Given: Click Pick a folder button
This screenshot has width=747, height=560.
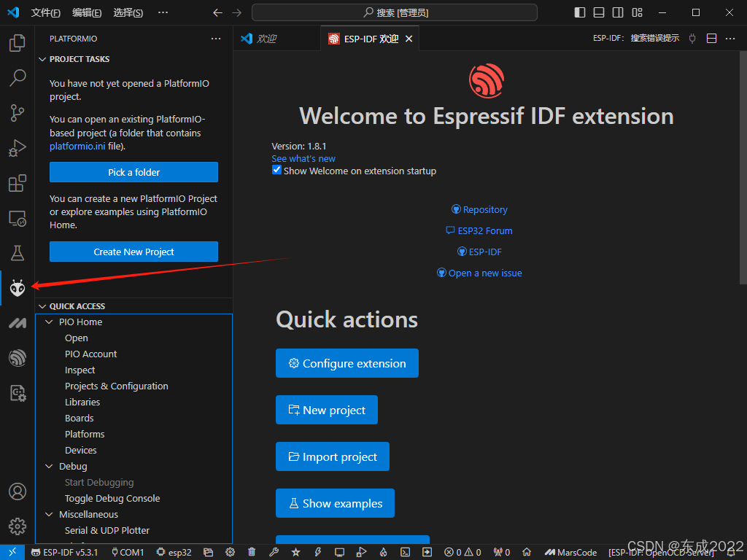Looking at the screenshot, I should 134,172.
